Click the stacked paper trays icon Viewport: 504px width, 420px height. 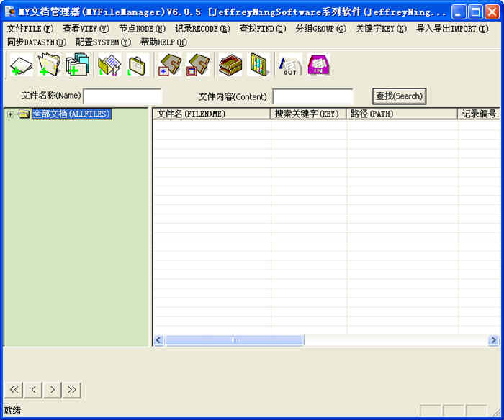230,65
